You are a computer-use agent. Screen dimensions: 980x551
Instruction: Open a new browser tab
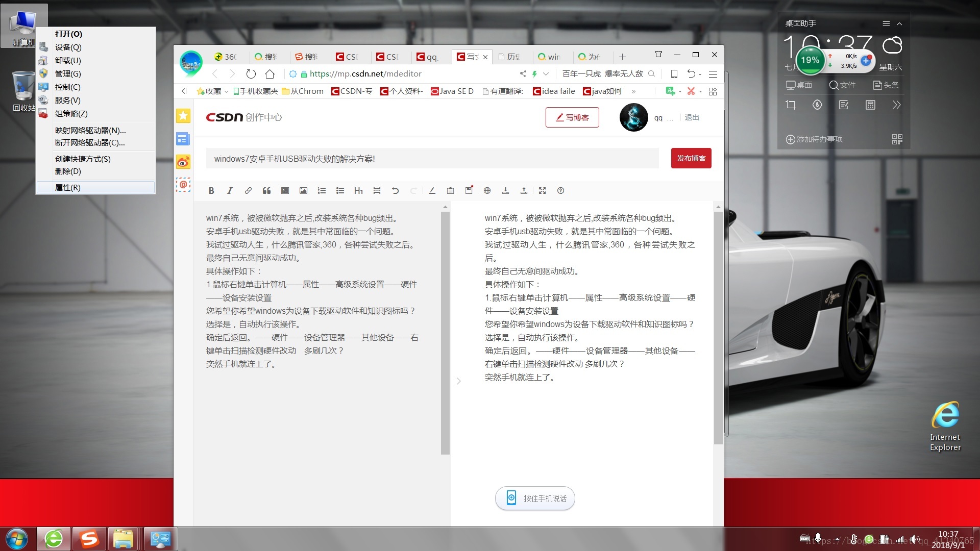coord(622,57)
